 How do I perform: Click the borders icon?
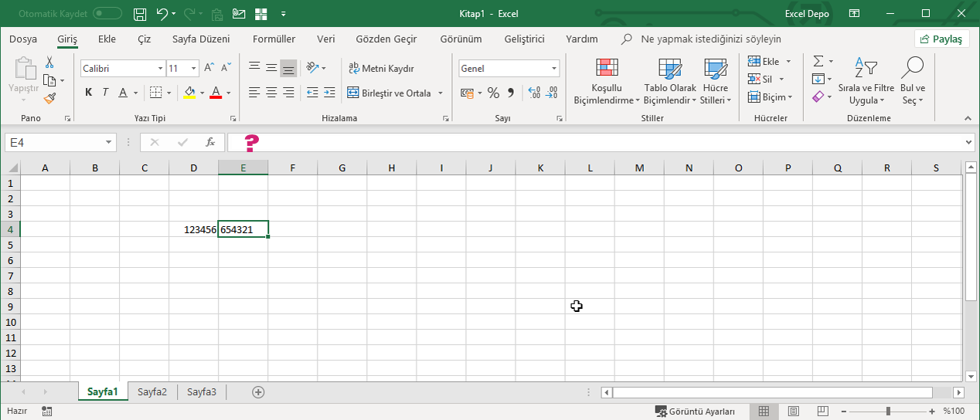click(x=155, y=93)
